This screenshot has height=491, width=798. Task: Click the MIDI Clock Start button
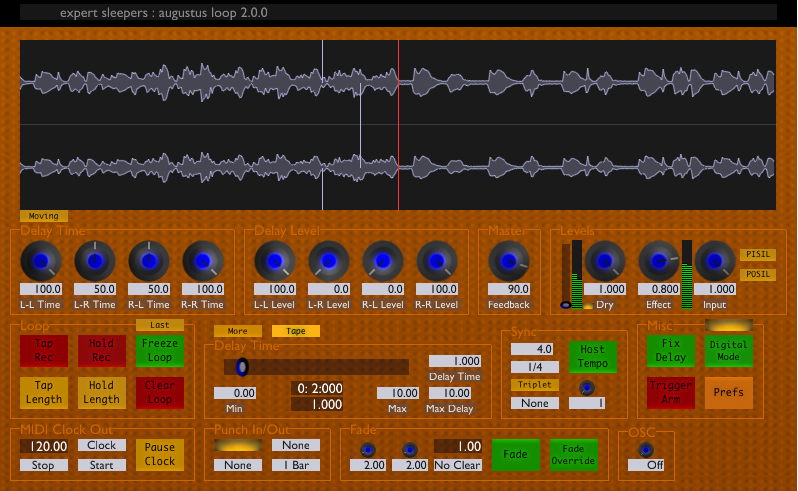coord(102,465)
